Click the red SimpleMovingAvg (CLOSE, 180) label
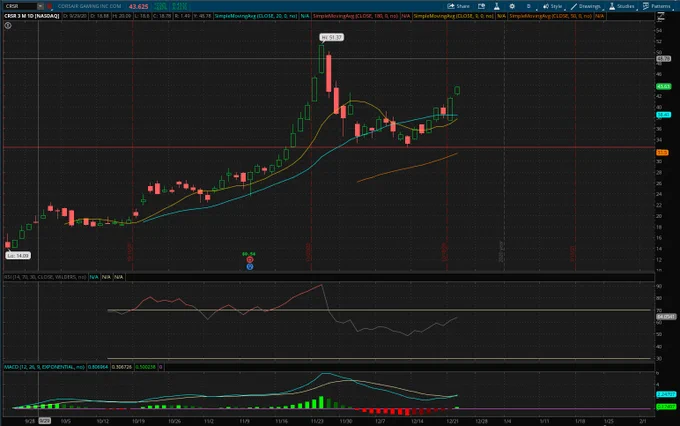Viewport: 680px width, 426px height. (x=356, y=16)
